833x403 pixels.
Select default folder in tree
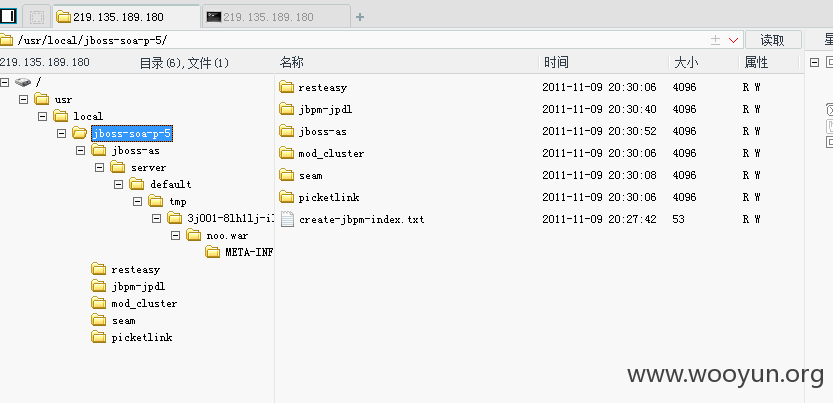[x=171, y=184]
